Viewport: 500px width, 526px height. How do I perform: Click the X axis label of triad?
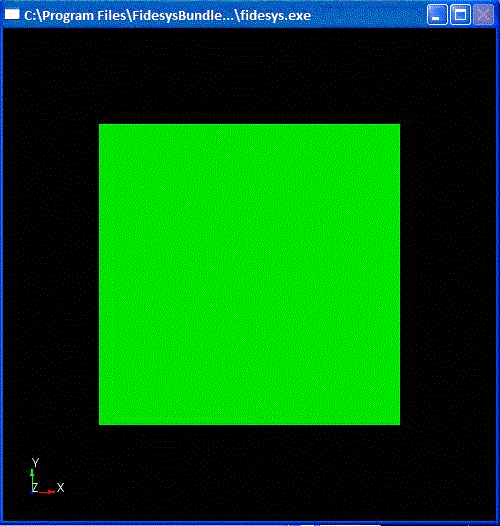(60, 487)
